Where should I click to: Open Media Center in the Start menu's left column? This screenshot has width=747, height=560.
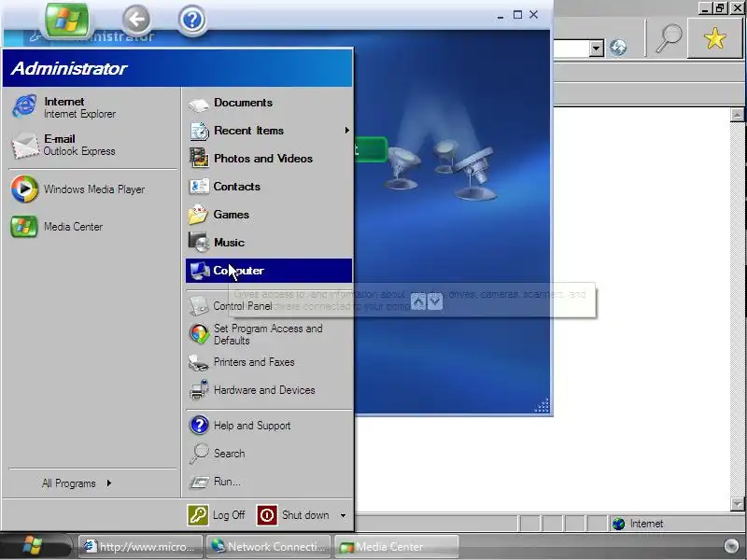point(92,227)
